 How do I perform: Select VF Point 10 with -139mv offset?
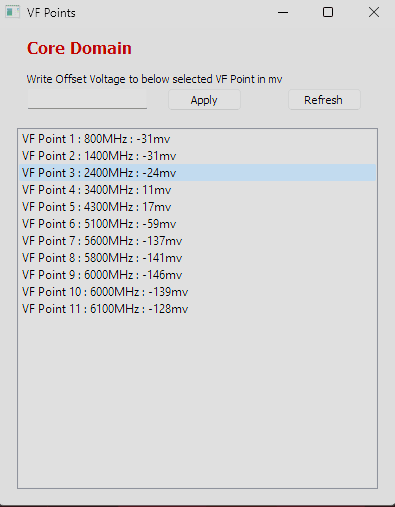pyautogui.click(x=197, y=292)
